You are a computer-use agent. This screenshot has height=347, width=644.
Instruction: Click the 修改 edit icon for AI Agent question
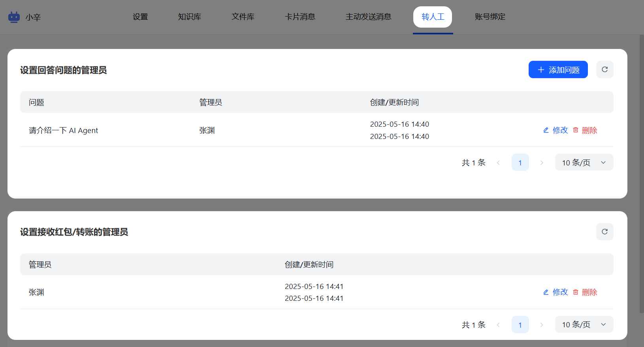pyautogui.click(x=546, y=130)
